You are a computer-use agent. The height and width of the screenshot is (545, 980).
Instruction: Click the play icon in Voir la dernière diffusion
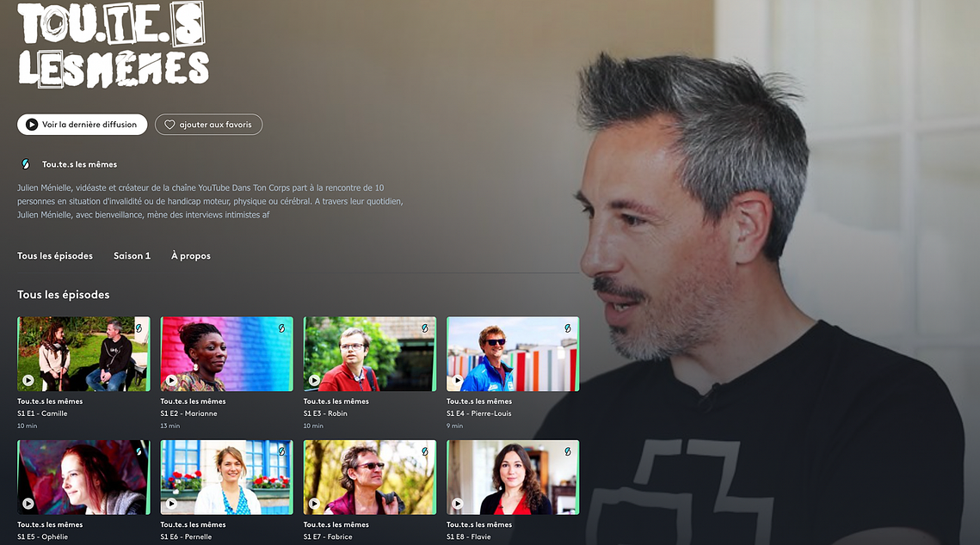(31, 125)
